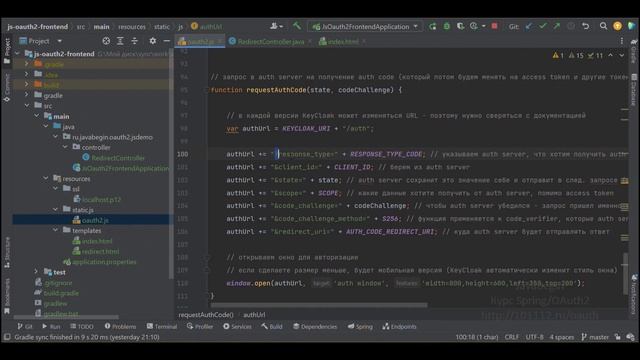Open the Dependencies tool window
The height and width of the screenshot is (360, 640).
pos(315,327)
